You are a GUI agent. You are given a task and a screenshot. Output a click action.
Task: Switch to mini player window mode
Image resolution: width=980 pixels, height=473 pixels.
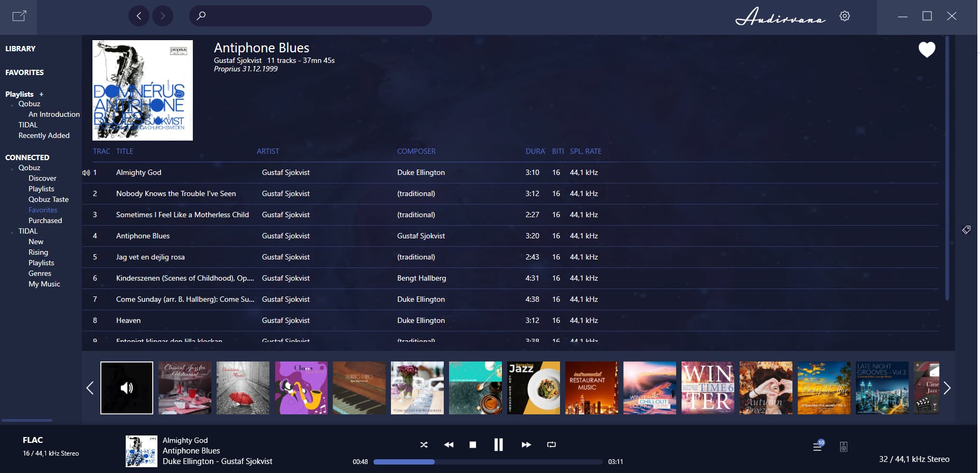(x=19, y=16)
